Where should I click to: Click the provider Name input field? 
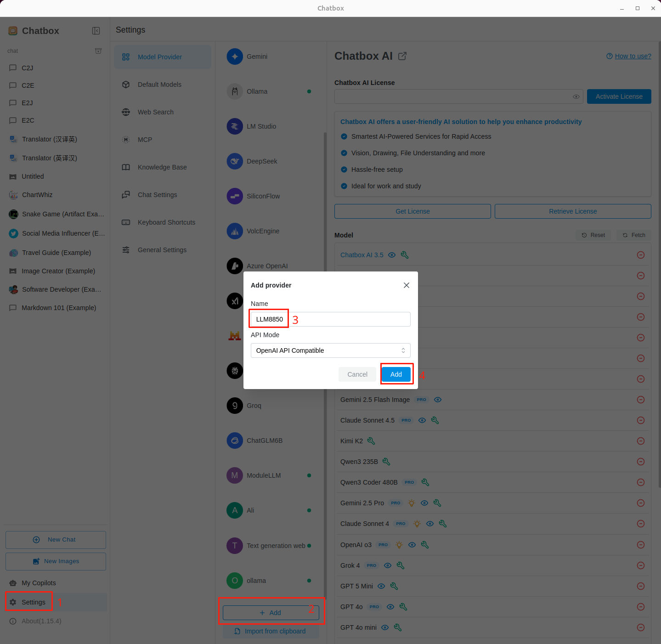(x=330, y=319)
